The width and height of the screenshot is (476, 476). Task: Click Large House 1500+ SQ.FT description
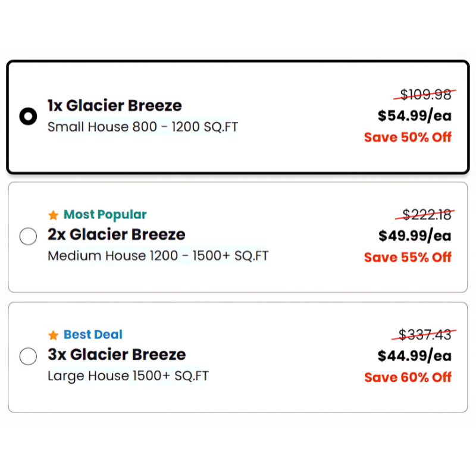[x=128, y=376]
